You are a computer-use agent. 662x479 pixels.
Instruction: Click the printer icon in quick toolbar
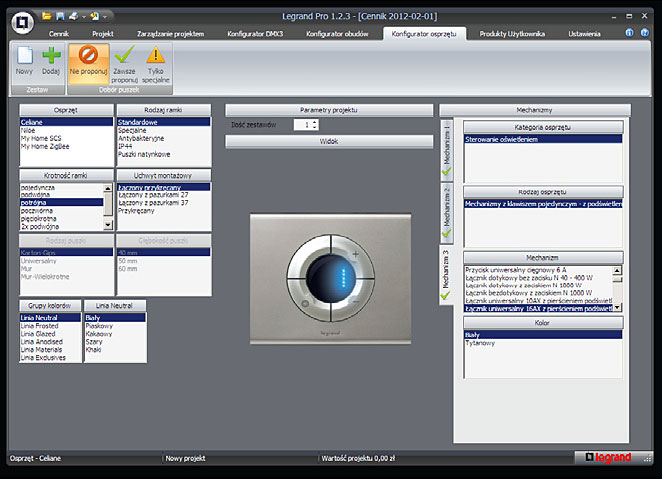[x=73, y=16]
